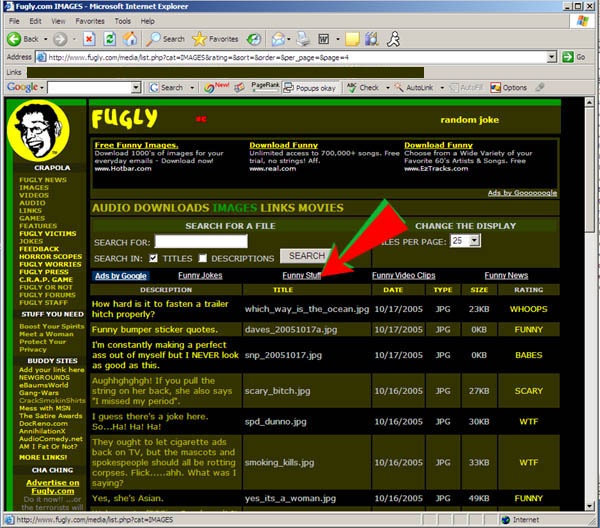
Task: Click the Messenger figure icon
Action: click(393, 39)
